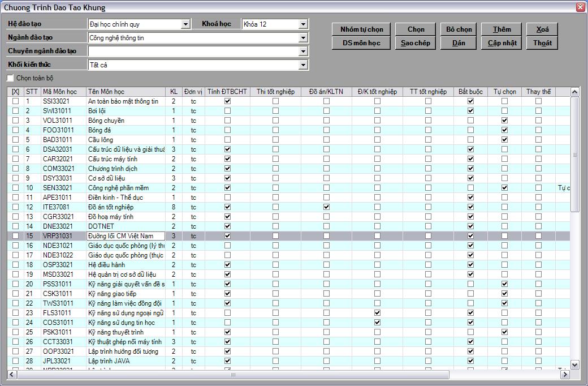The height and width of the screenshot is (386, 588).
Task: Click the Thêm button
Action: point(501,29)
